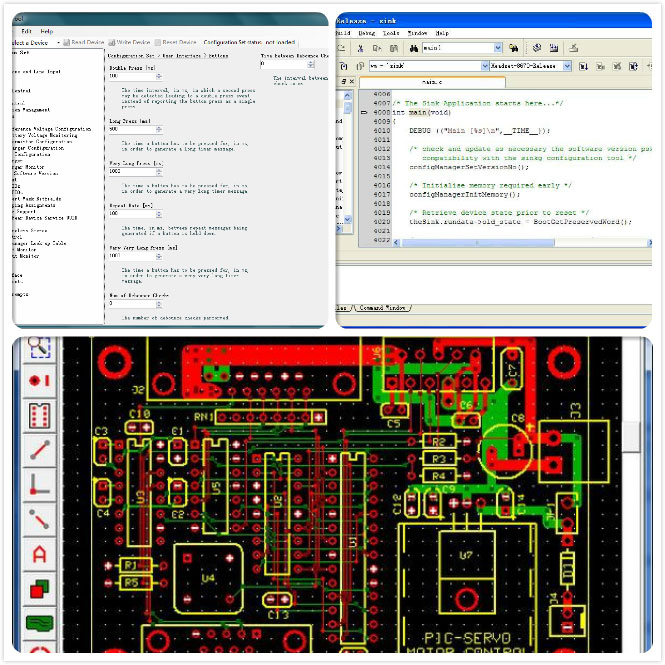Open the Edit menu

[x=27, y=31]
